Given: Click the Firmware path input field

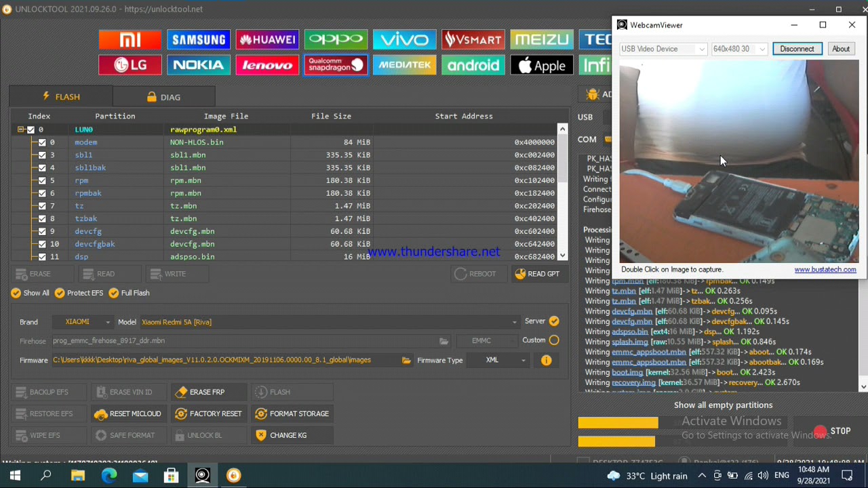Looking at the screenshot, I should click(225, 360).
